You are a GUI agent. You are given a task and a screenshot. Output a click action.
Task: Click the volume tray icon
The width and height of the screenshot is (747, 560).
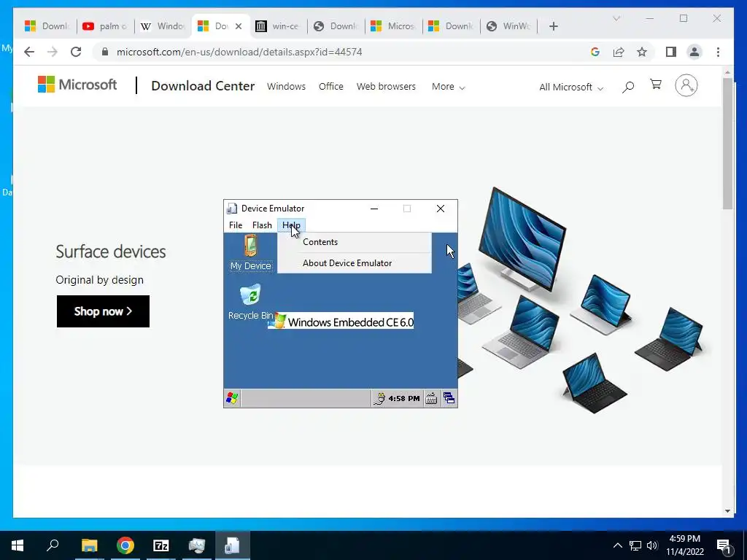[x=652, y=545]
